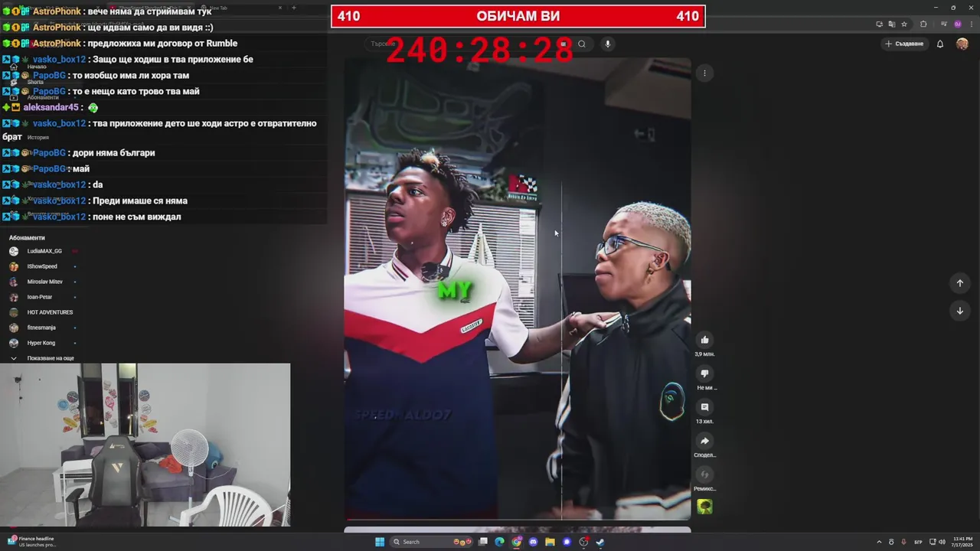Share the Short
Viewport: 980px width, 551px height.
click(705, 441)
